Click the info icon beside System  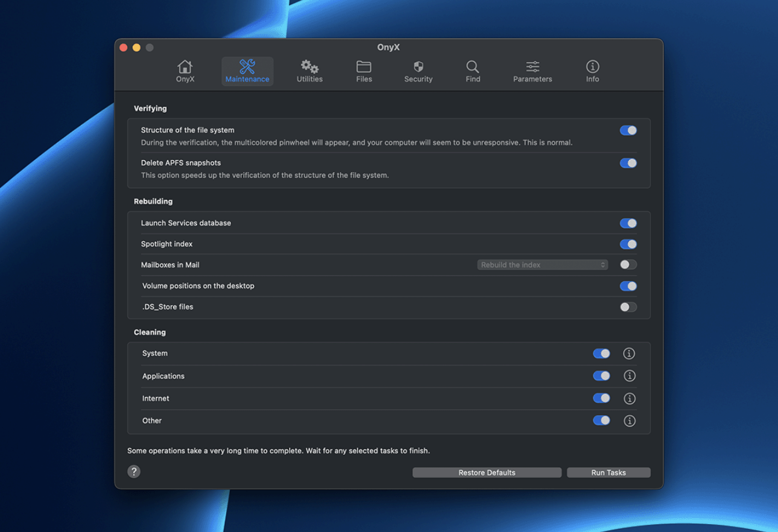pos(629,353)
